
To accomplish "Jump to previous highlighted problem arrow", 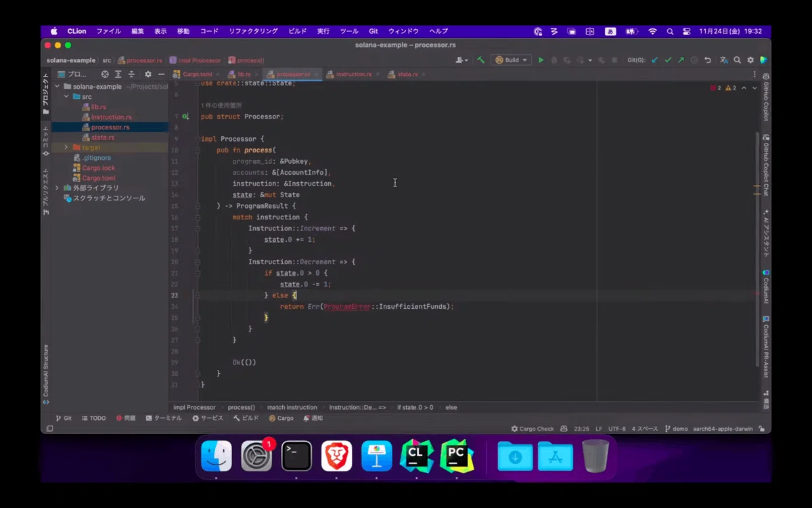I will click(744, 88).
